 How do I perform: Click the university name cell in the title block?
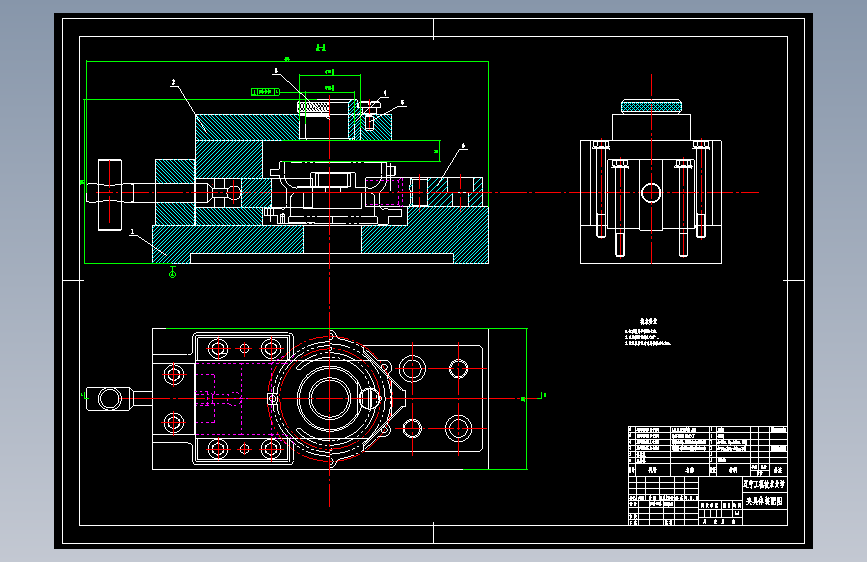click(765, 484)
